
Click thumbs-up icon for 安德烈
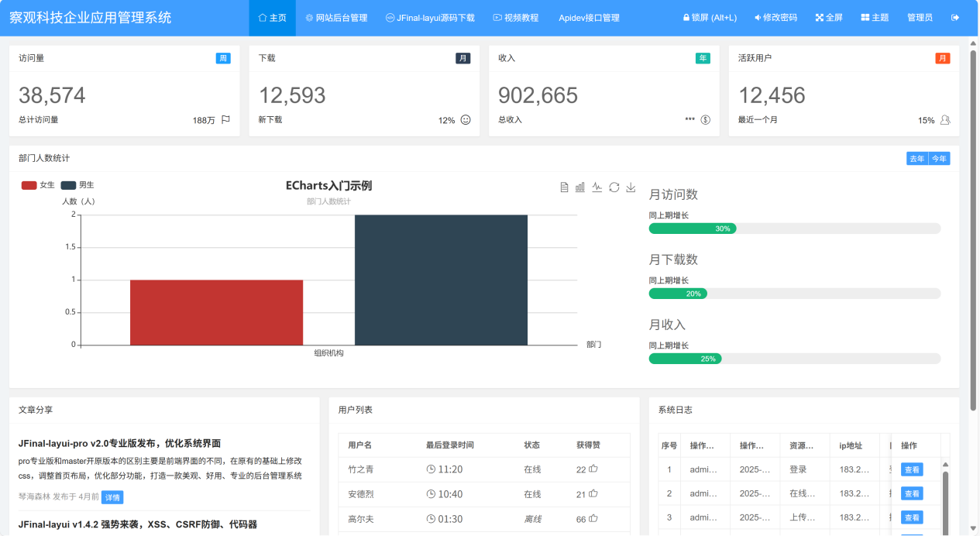click(593, 493)
